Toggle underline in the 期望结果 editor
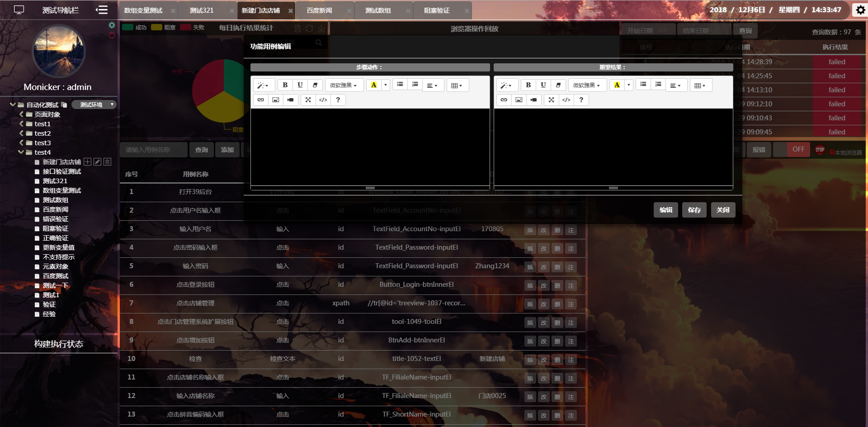 click(x=543, y=85)
